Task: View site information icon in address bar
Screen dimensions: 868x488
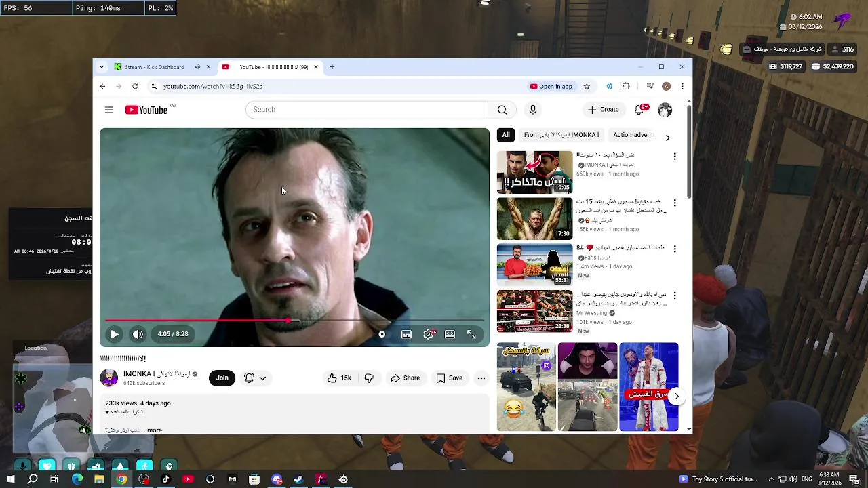Action: [155, 87]
